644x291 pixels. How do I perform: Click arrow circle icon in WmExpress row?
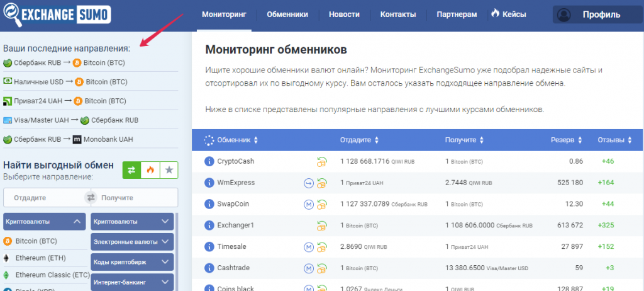pos(308,183)
